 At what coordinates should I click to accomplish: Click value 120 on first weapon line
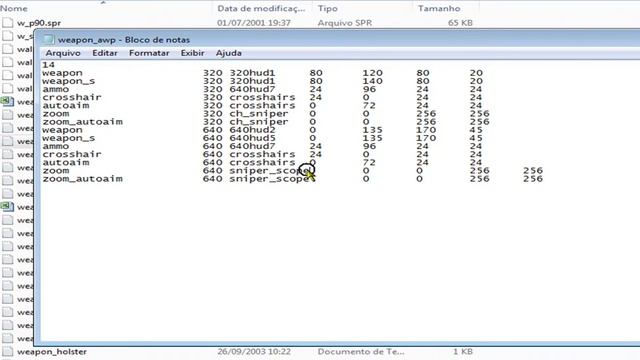tap(372, 73)
